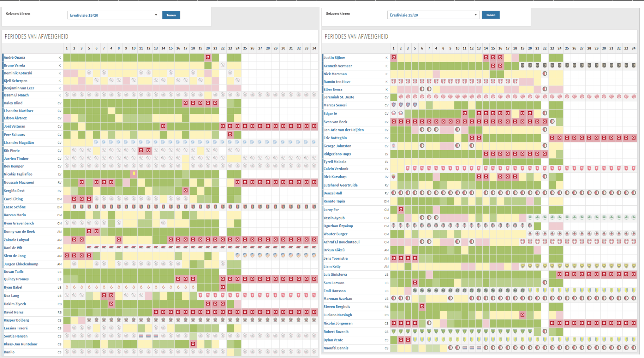Open Calvin Verdonk's player link
644x358 pixels.
(336, 169)
